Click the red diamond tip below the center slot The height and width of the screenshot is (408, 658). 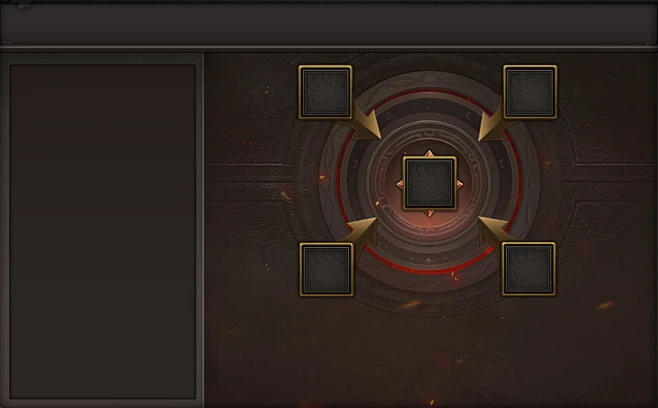tap(429, 213)
